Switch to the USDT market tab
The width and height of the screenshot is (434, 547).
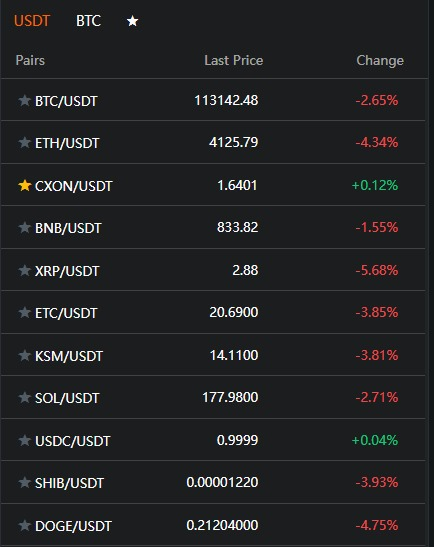[x=32, y=21]
